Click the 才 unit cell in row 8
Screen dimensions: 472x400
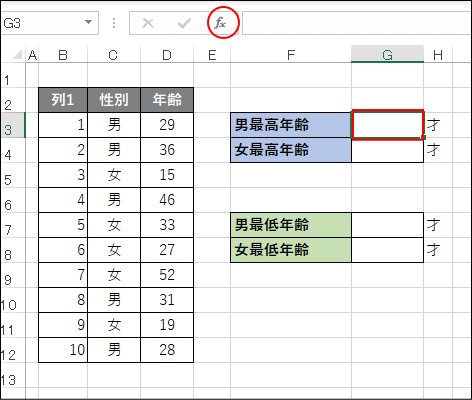tap(438, 250)
